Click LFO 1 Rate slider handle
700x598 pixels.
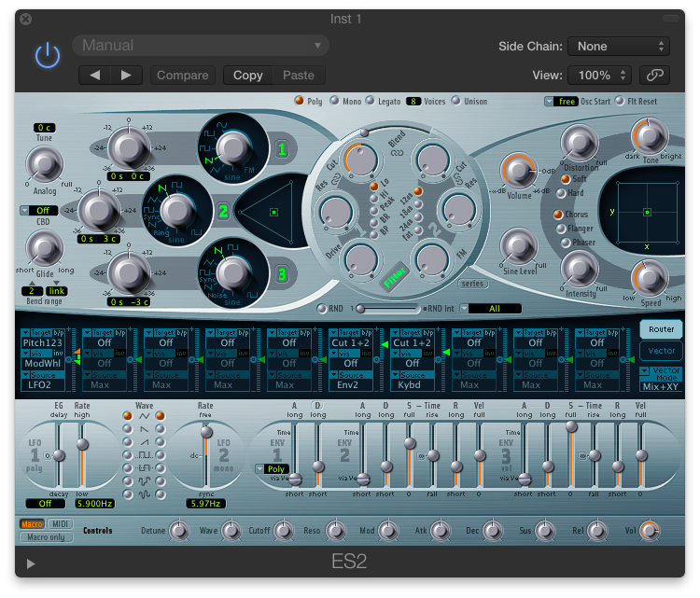(82, 444)
